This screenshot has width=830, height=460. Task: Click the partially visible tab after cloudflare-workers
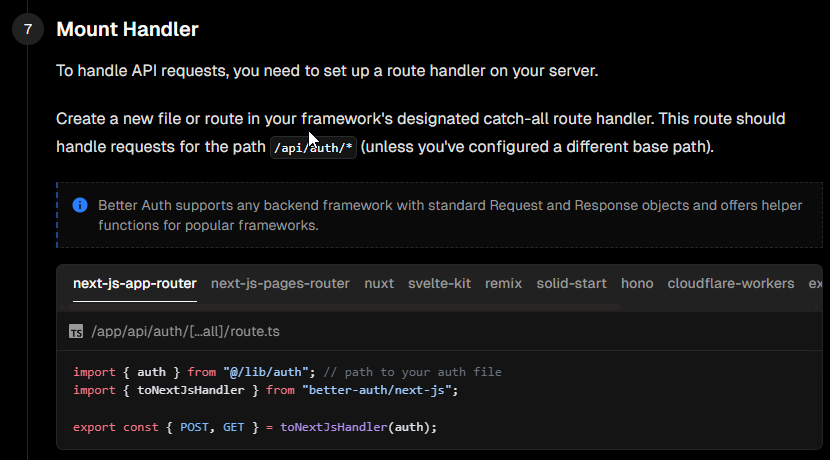(x=815, y=283)
